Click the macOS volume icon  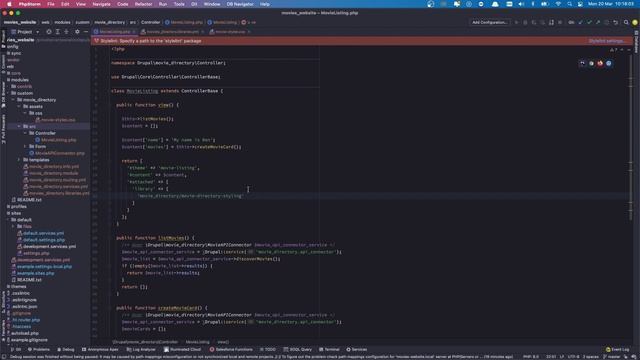click(521, 4)
